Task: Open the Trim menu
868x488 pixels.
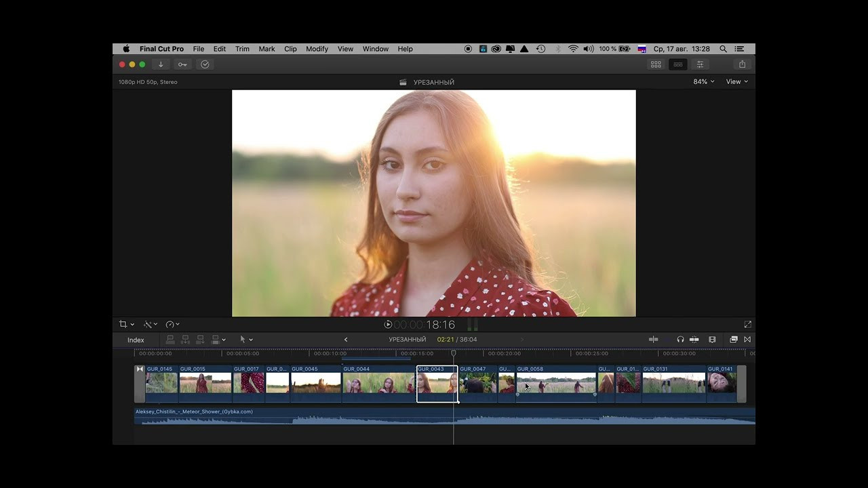Action: pyautogui.click(x=242, y=49)
